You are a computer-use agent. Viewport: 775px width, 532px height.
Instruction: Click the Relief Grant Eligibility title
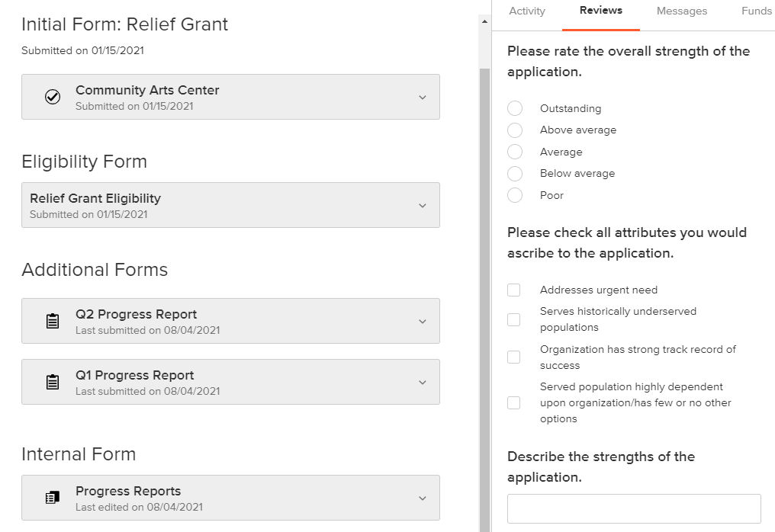coord(95,199)
